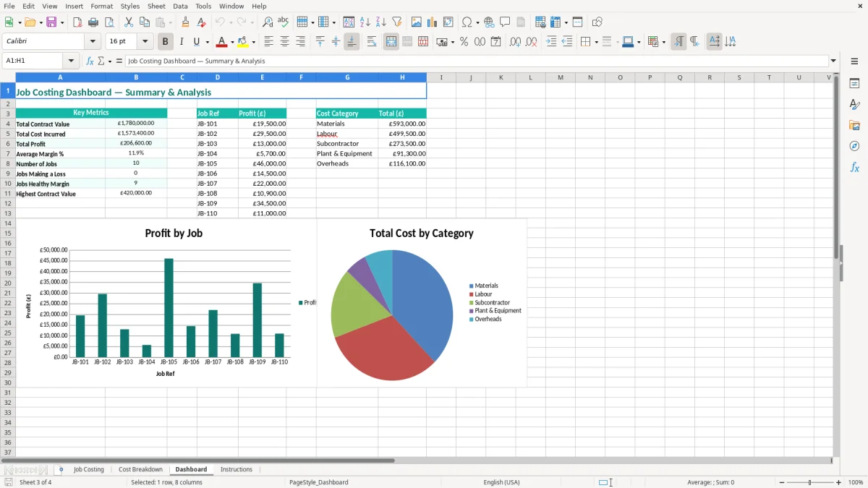Export directly as PDF
This screenshot has height=488, width=868.
(x=77, y=22)
